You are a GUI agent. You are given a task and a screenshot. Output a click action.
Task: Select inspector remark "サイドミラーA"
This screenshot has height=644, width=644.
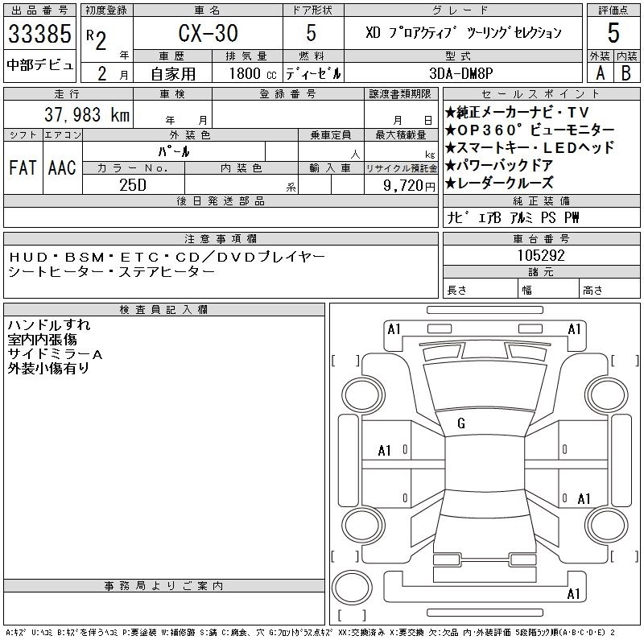click(x=55, y=354)
